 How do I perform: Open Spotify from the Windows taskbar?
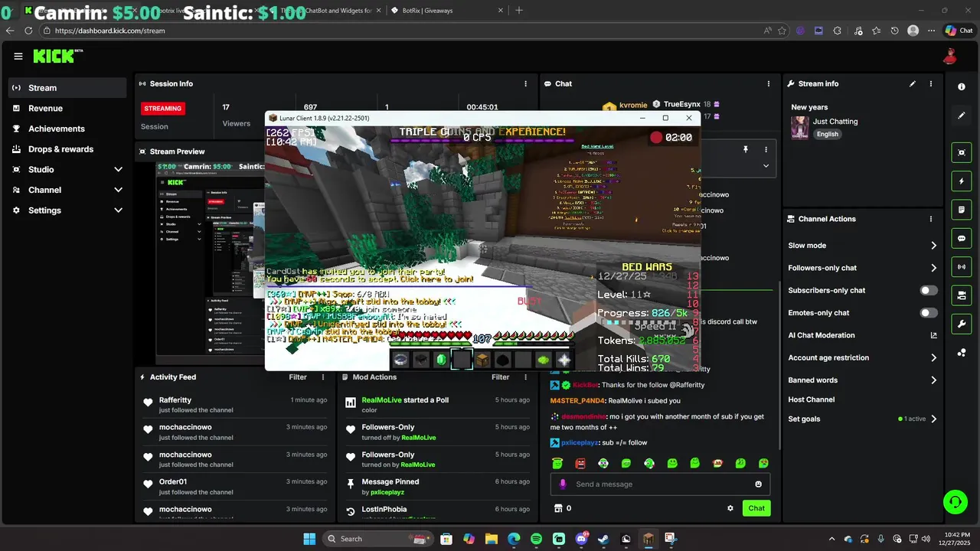pyautogui.click(x=536, y=539)
